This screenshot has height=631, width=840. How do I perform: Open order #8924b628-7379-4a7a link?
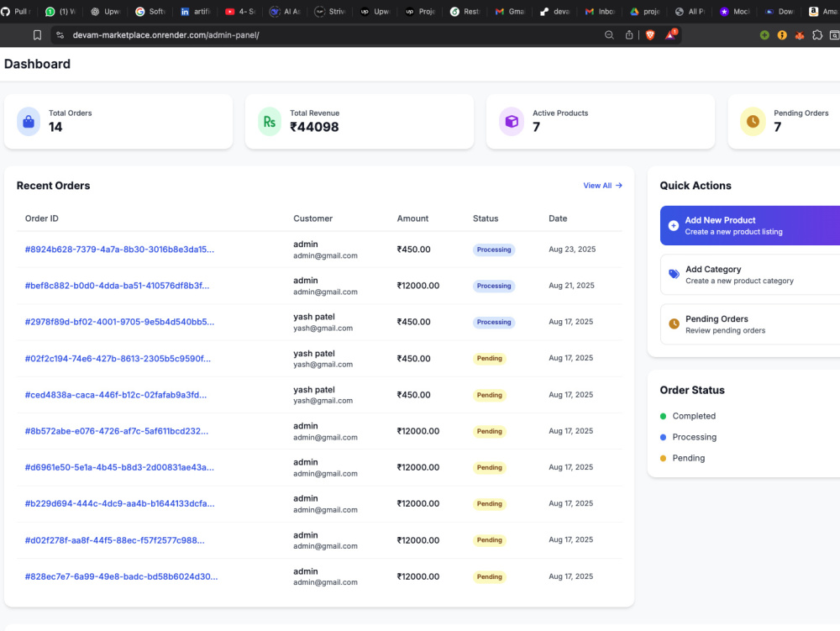pyautogui.click(x=119, y=249)
